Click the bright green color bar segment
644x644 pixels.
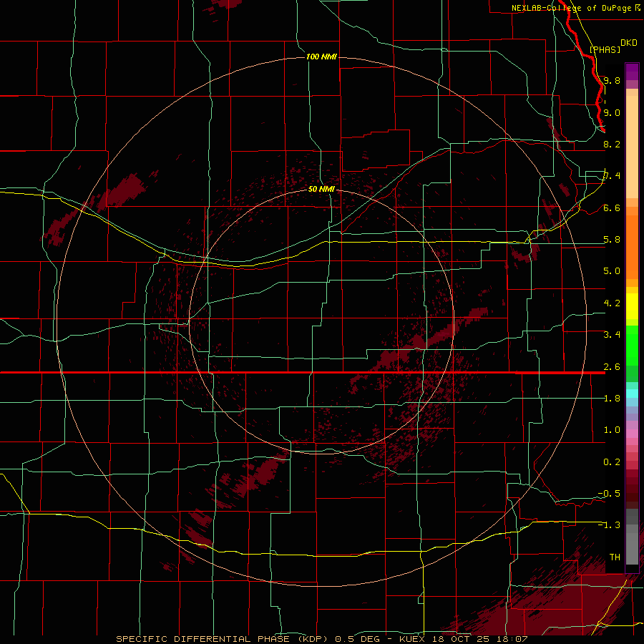pos(632,346)
